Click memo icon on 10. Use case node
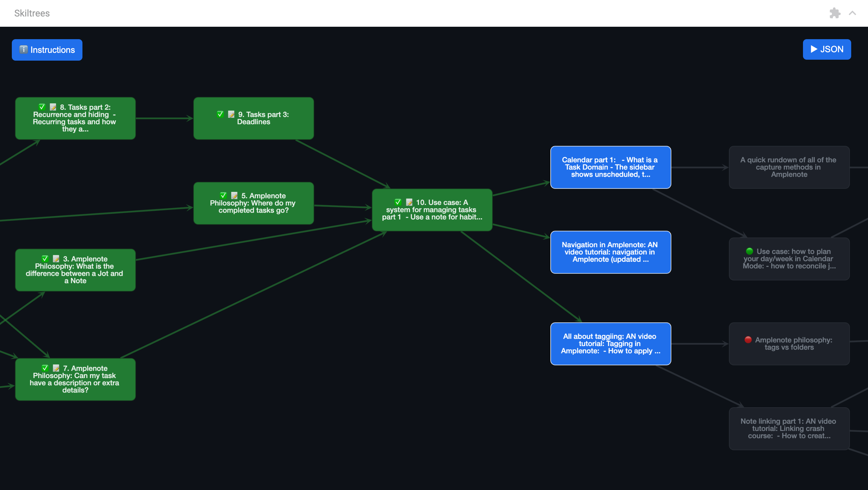The height and width of the screenshot is (490, 868). click(409, 202)
